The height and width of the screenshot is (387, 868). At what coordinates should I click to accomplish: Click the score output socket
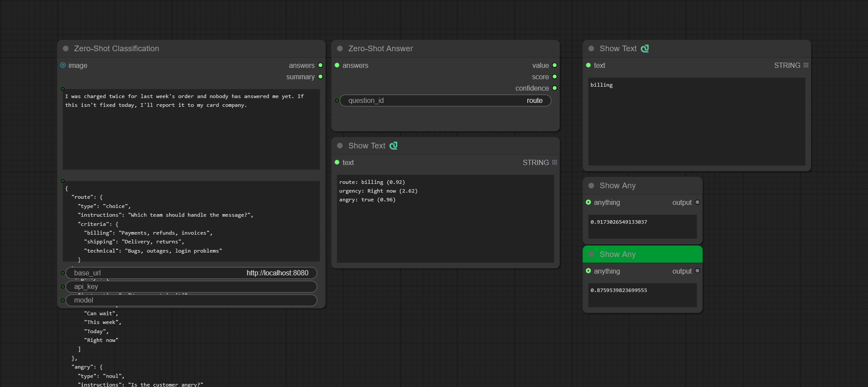coord(554,77)
